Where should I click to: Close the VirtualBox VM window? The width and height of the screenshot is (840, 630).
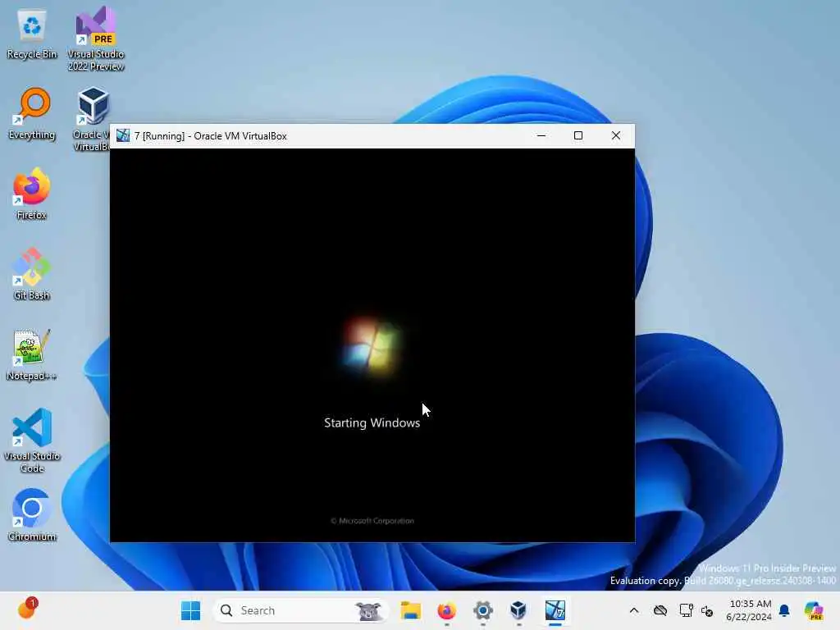616,135
